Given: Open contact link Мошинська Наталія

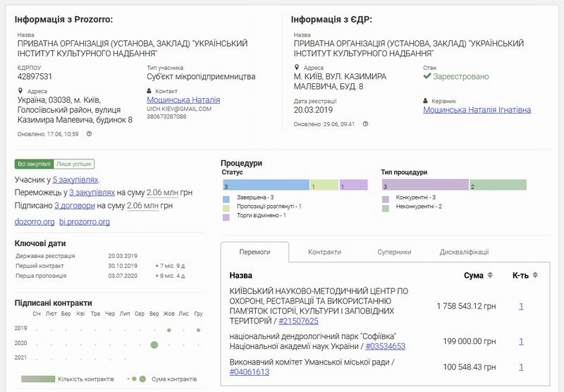Looking at the screenshot, I should point(183,100).
